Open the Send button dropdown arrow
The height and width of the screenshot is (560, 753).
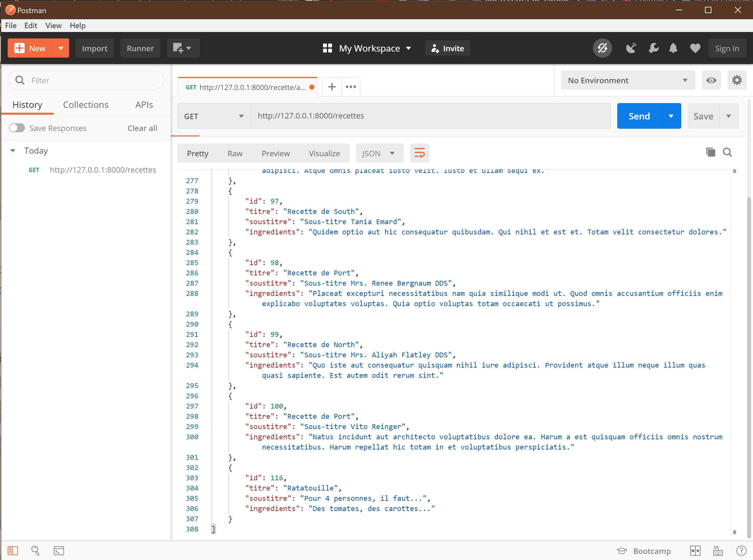point(671,116)
